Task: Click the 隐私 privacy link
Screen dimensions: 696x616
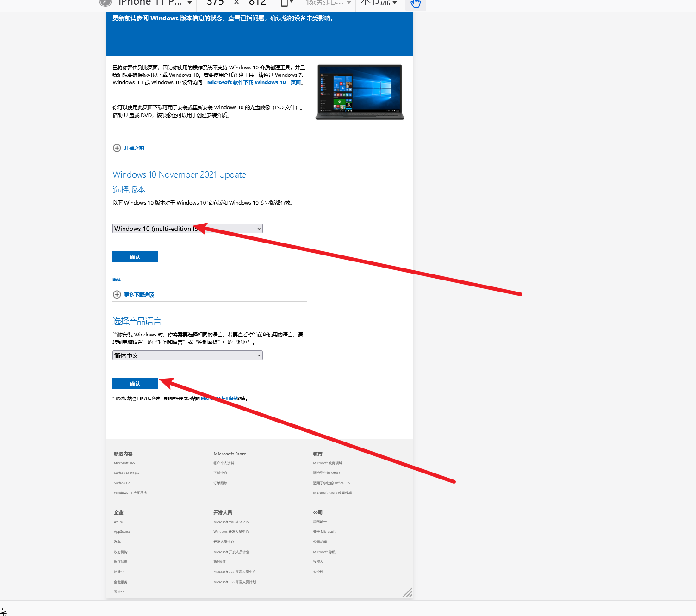Action: click(117, 280)
